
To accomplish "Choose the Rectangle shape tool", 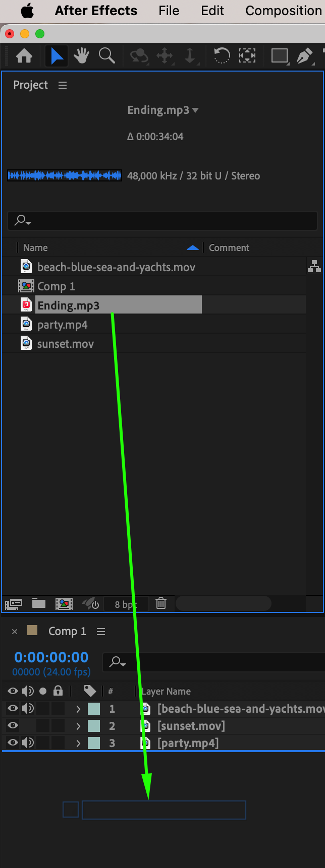I will (279, 55).
